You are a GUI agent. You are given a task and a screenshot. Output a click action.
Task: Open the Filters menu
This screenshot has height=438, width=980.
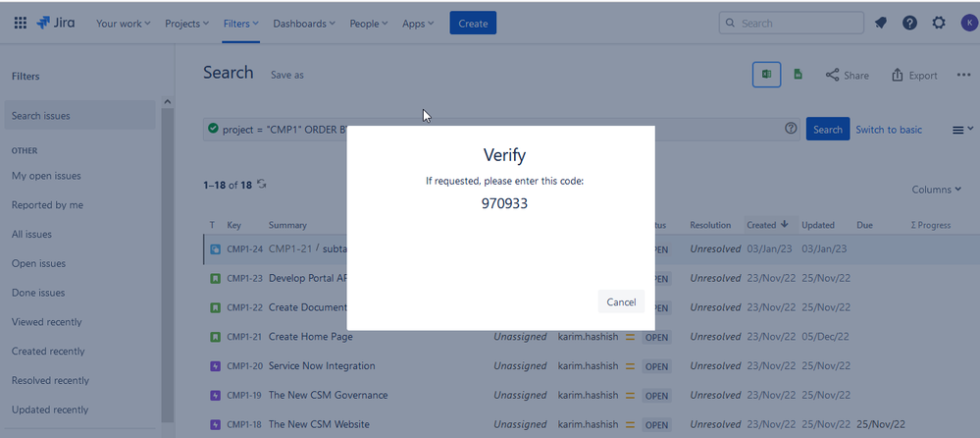coord(240,24)
